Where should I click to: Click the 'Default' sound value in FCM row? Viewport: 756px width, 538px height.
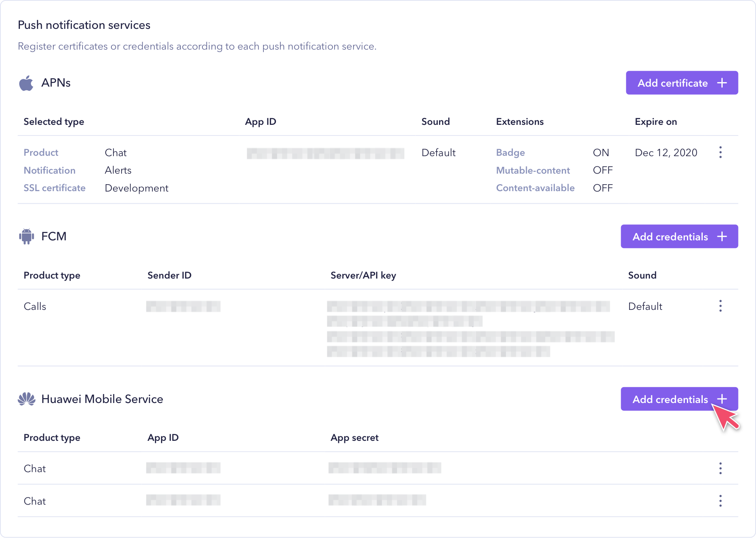click(645, 306)
